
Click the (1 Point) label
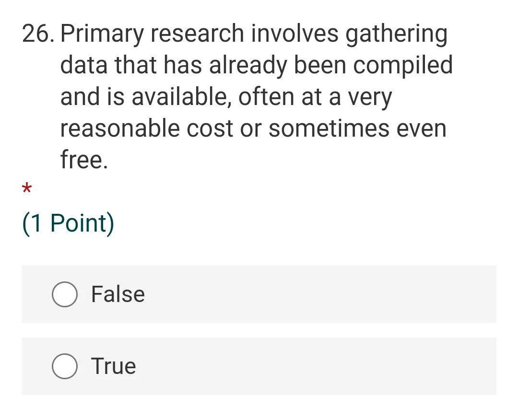68,222
